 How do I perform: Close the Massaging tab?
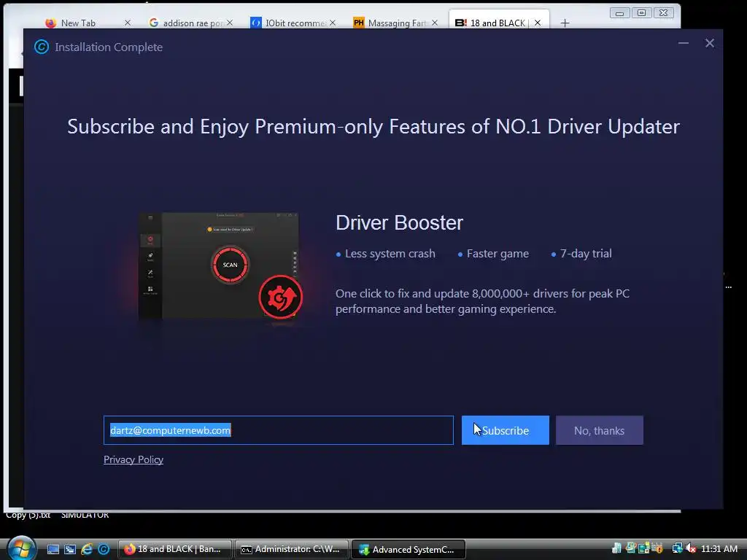pos(435,23)
